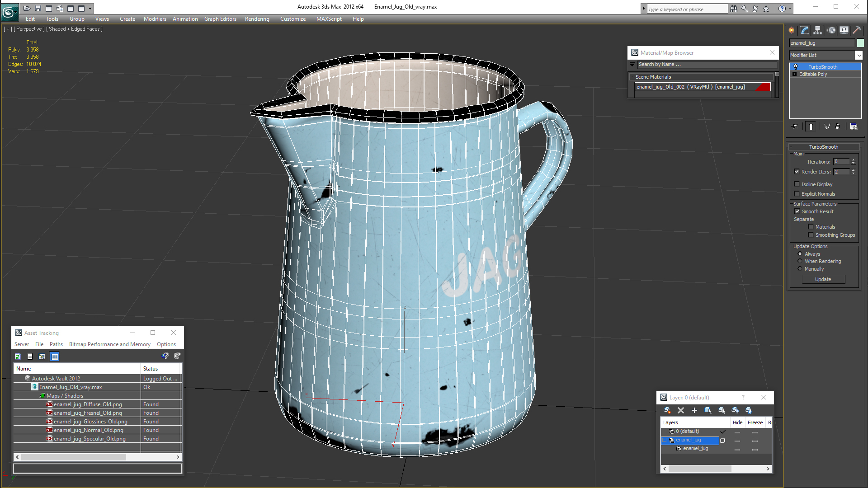Click Tree View icon in Asset Tracking
Image resolution: width=868 pixels, height=488 pixels.
point(42,357)
